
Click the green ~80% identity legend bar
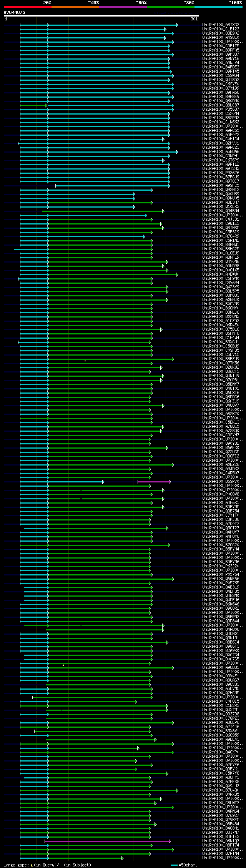170,7
